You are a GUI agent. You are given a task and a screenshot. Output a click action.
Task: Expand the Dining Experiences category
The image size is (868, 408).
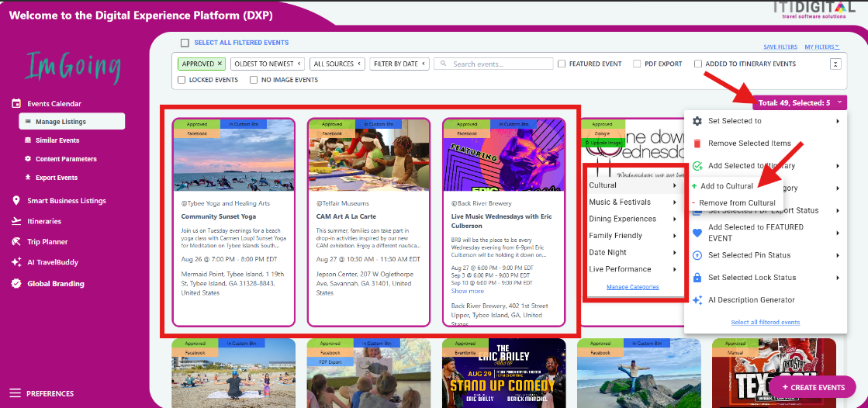click(632, 219)
